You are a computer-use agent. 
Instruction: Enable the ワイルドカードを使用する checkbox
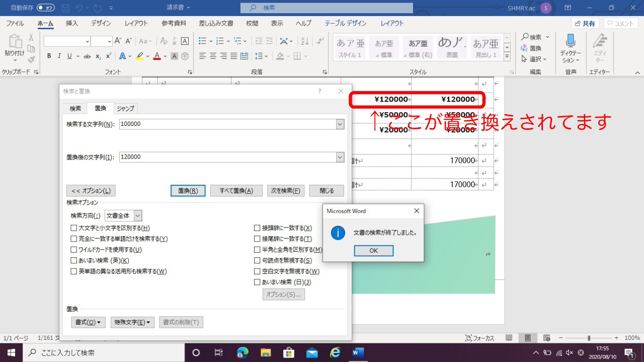point(72,249)
